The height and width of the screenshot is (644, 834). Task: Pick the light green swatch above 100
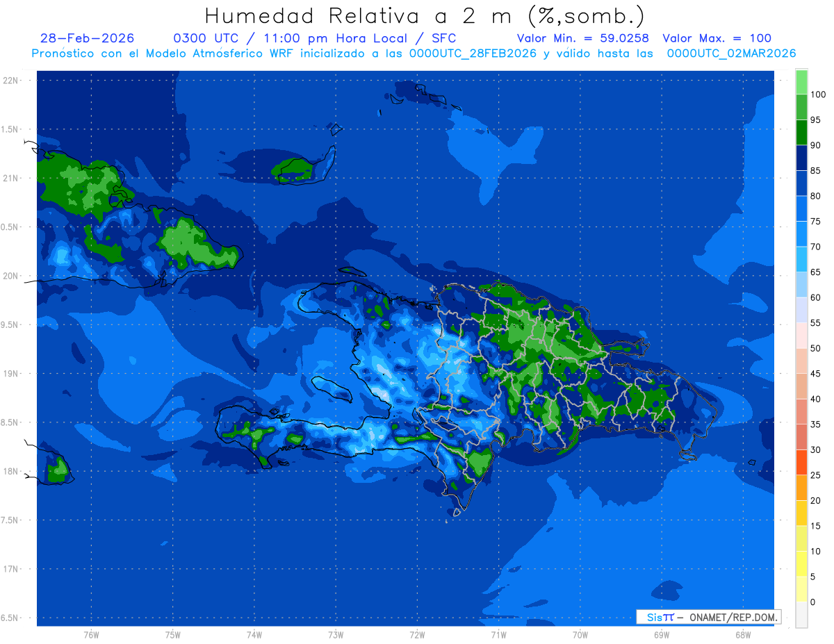pyautogui.click(x=801, y=82)
